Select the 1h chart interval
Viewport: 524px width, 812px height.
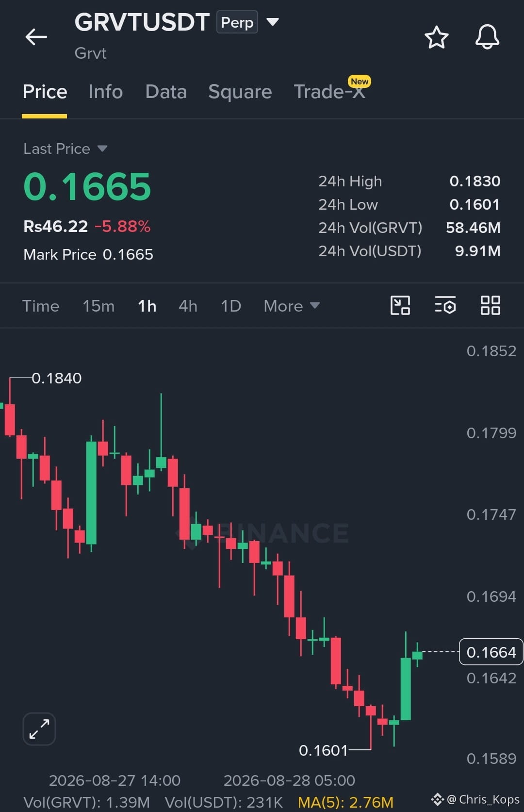[147, 306]
